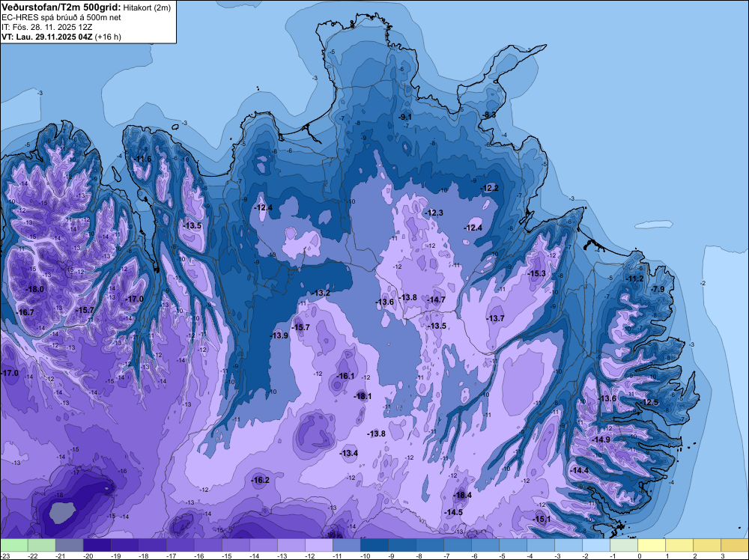Select the -15.1 temperature value
The height and width of the screenshot is (560, 749).
pyautogui.click(x=542, y=519)
